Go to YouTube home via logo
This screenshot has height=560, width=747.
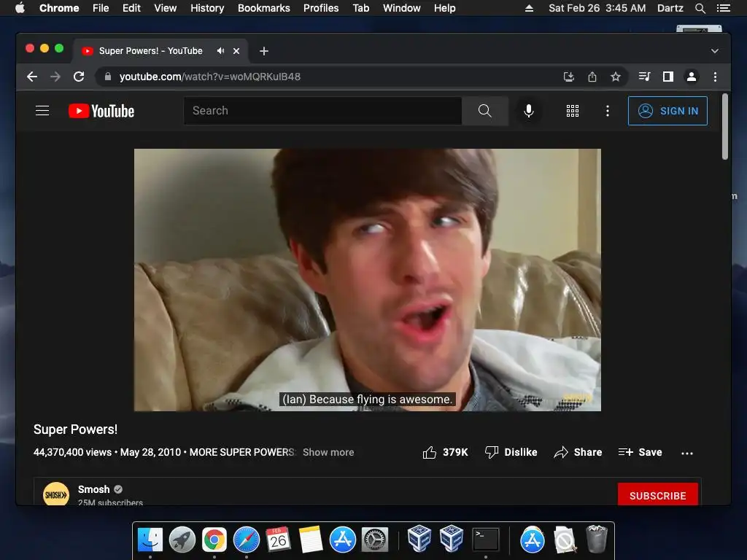click(x=101, y=111)
